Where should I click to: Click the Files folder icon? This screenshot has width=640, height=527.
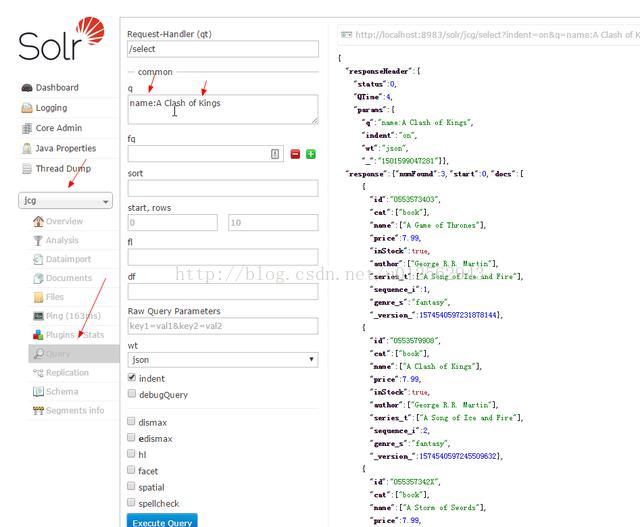38,297
